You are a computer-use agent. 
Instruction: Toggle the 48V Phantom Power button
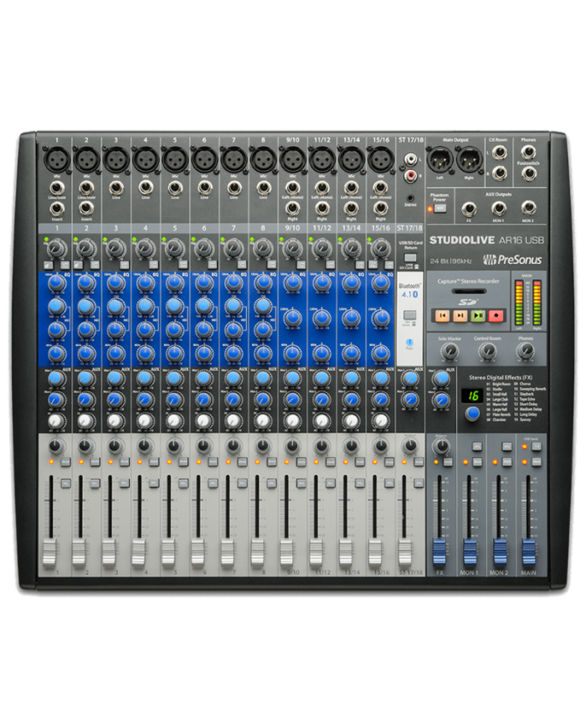click(x=440, y=209)
